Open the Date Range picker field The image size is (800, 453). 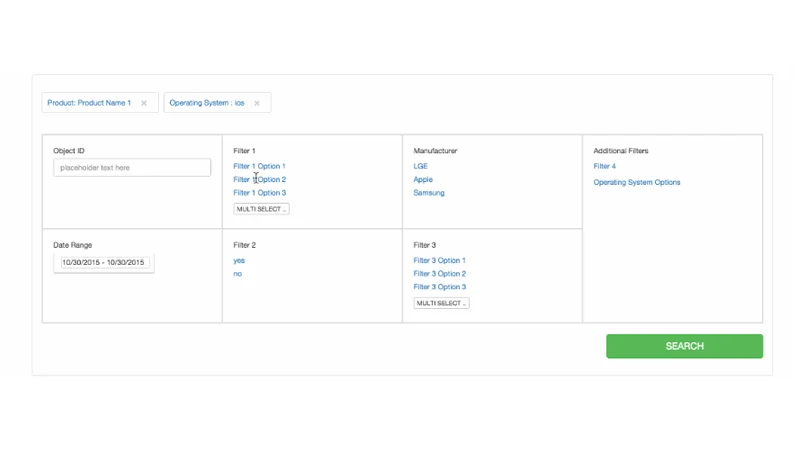pyautogui.click(x=103, y=262)
